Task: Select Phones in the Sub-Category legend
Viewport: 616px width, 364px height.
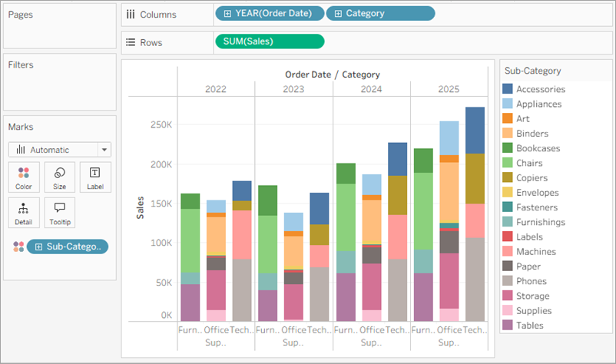Action: 533,281
